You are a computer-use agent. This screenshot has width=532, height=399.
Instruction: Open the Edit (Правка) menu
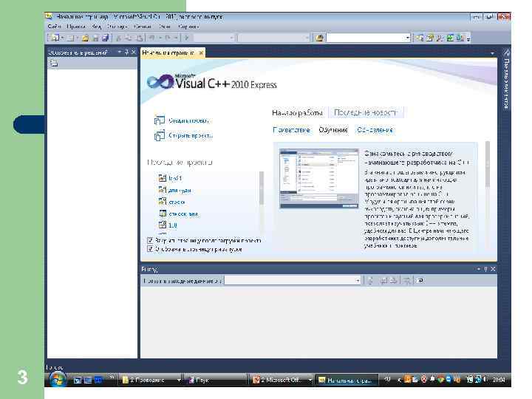coord(75,27)
